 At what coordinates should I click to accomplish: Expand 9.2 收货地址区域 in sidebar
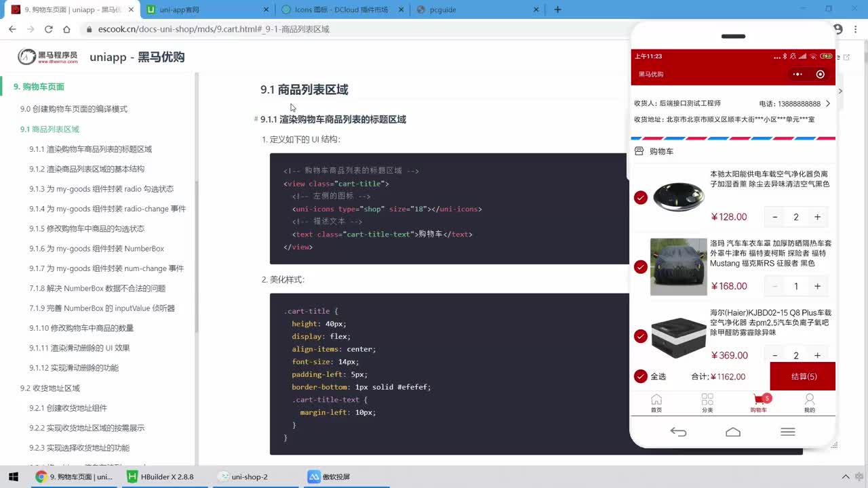click(x=50, y=388)
